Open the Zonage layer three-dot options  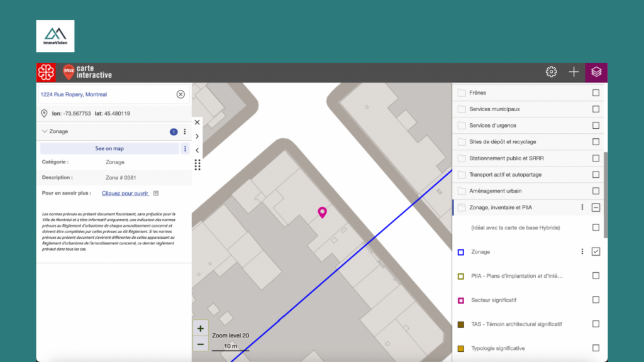point(582,251)
